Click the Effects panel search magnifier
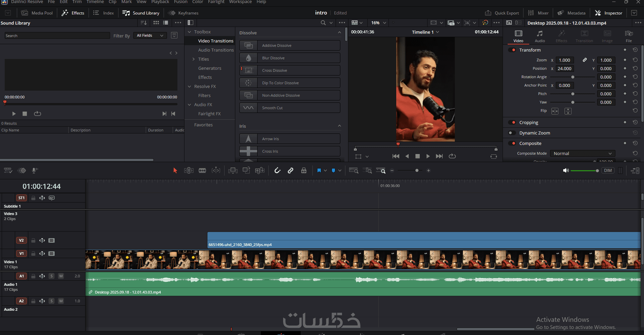Viewport: 644px width, 335px height. [323, 23]
